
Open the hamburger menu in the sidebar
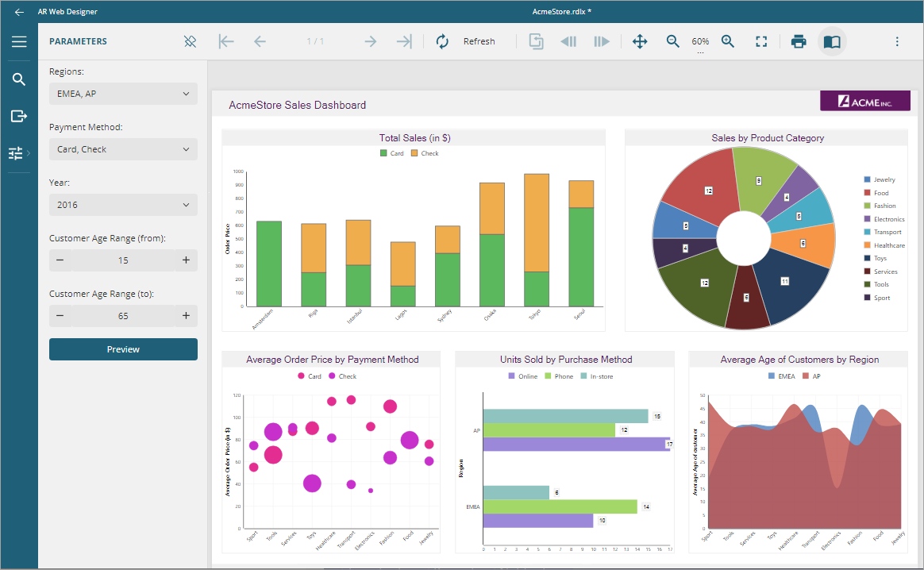pyautogui.click(x=19, y=41)
